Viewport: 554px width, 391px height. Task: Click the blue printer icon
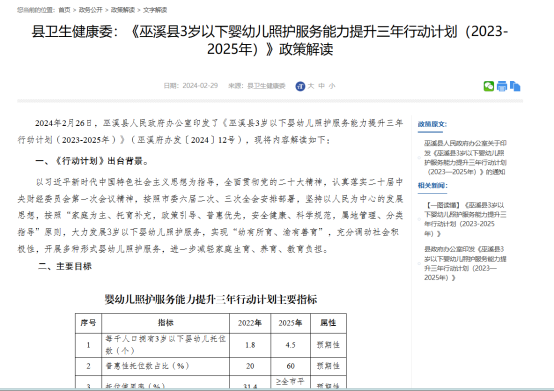pyautogui.click(x=502, y=86)
